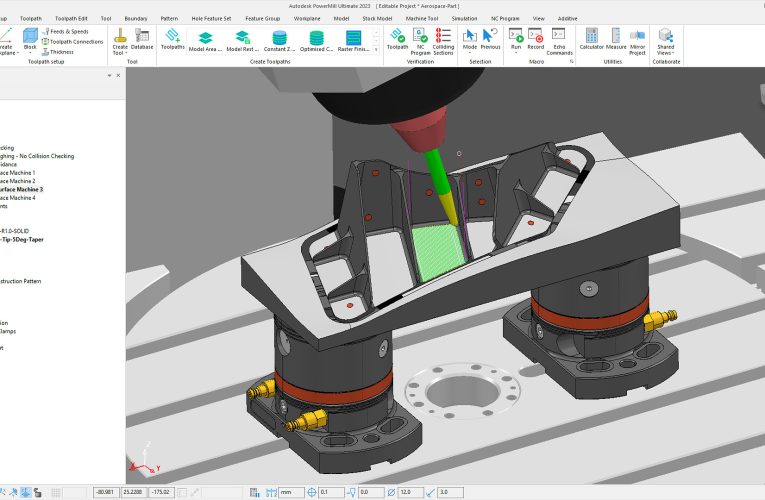Viewport: 765px width, 500px height.
Task: Click the Z coordinate field -175.02
Action: (161, 492)
